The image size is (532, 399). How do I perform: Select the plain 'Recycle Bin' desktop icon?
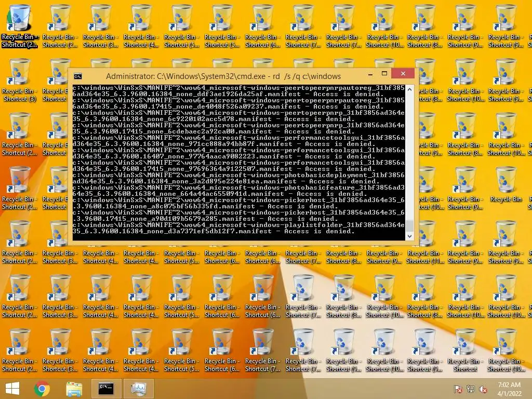(x=506, y=185)
